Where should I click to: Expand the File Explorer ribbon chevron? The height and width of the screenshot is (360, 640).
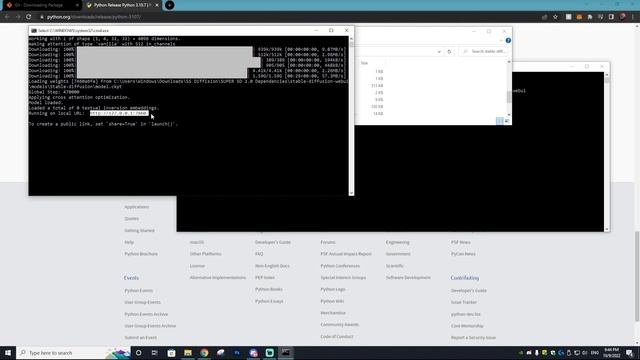(x=501, y=40)
